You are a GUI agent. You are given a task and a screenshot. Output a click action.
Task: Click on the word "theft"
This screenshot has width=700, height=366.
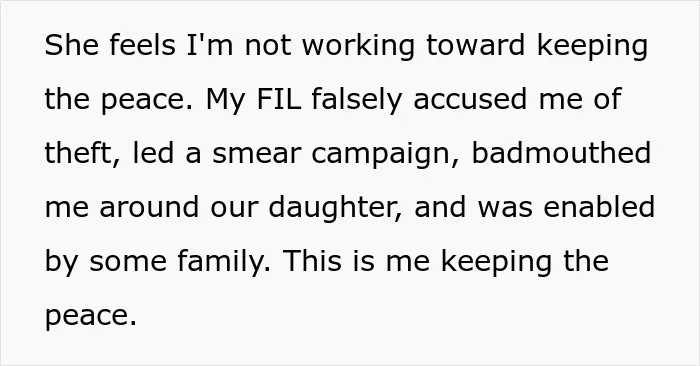pyautogui.click(x=82, y=153)
